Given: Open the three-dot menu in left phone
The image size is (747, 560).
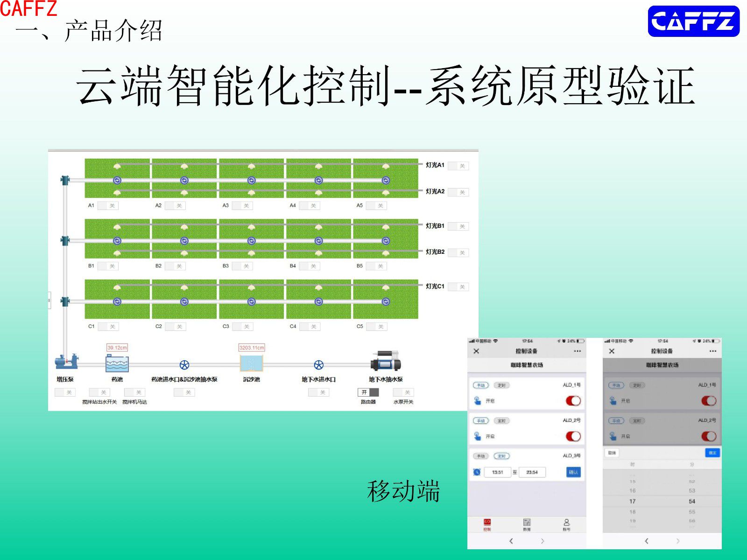Looking at the screenshot, I should [x=578, y=351].
